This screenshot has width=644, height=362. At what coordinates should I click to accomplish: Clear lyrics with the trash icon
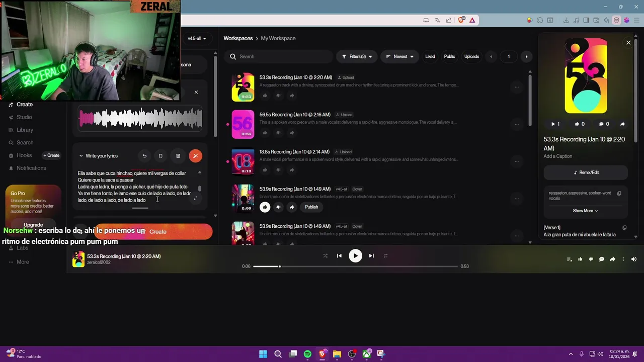[x=178, y=156]
